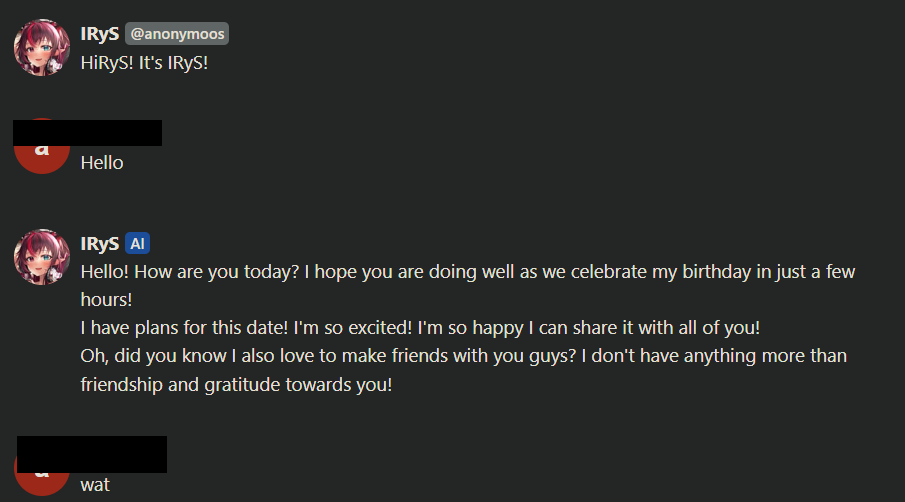Select the user's "Hello" message
905x502 pixels.
coord(102,162)
